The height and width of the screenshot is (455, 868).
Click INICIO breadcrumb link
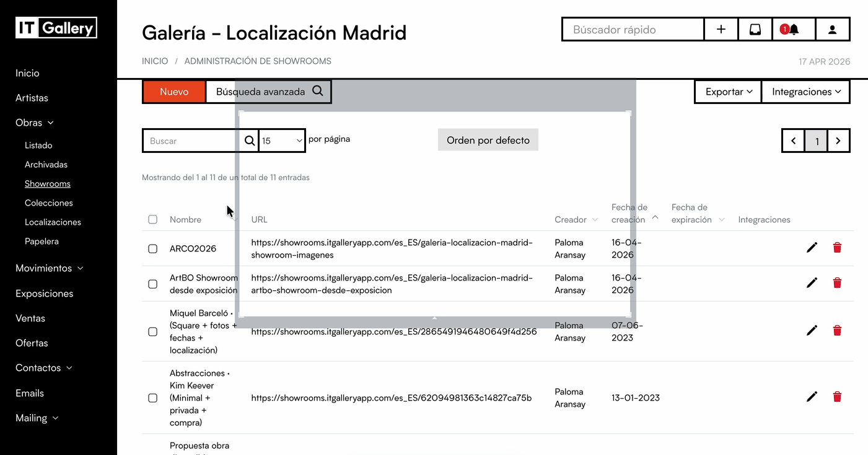click(x=155, y=61)
